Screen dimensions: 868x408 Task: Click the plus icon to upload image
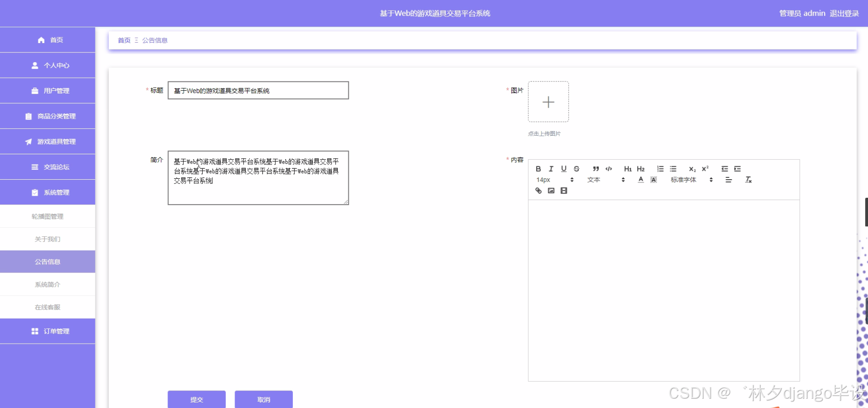tap(548, 102)
